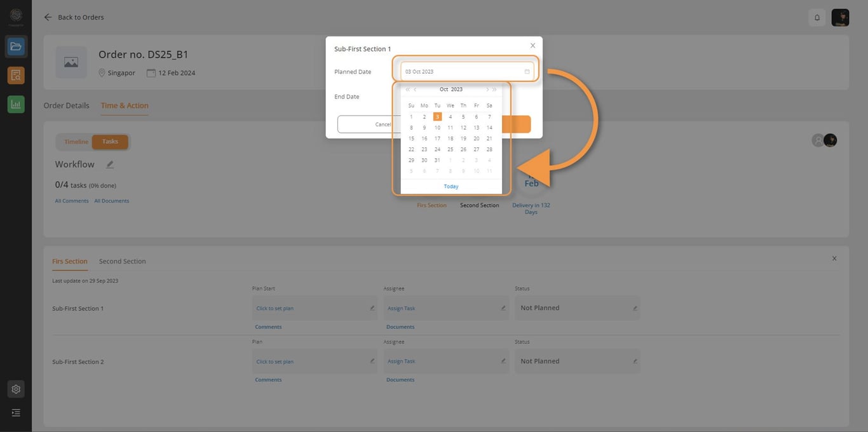Pick October 18 in the calendar

click(450, 138)
